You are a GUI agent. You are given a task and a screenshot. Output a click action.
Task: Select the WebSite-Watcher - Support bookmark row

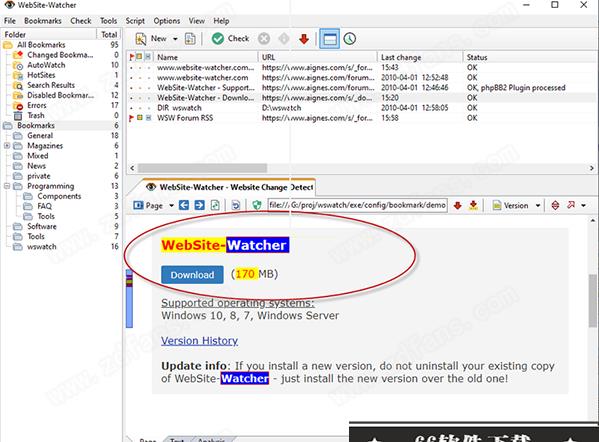tap(362, 88)
